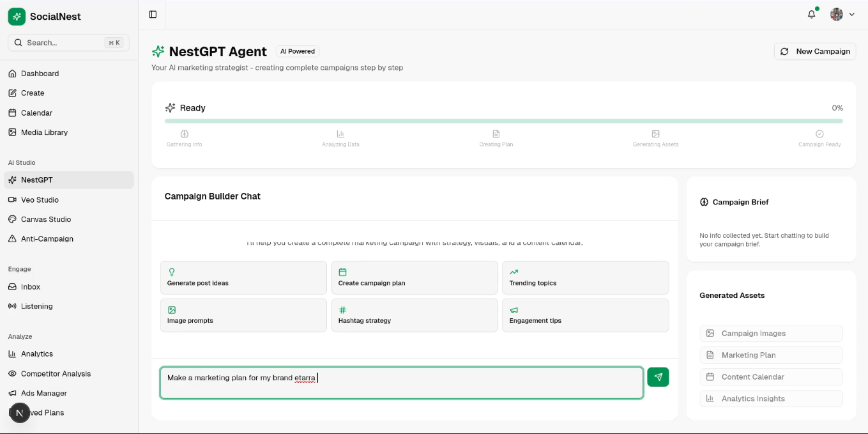The image size is (868, 434).
Task: Click the Generating Assets step icon
Action: [655, 134]
